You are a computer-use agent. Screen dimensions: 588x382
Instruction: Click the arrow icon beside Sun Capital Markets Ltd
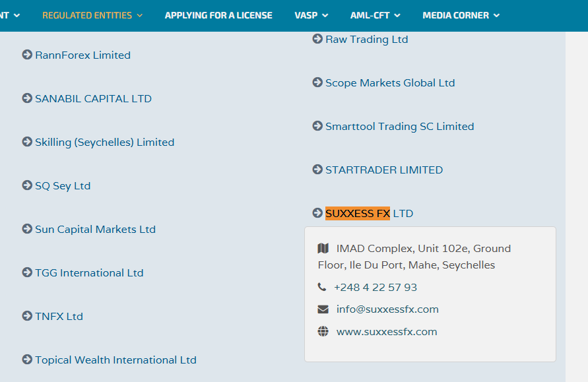click(x=27, y=229)
